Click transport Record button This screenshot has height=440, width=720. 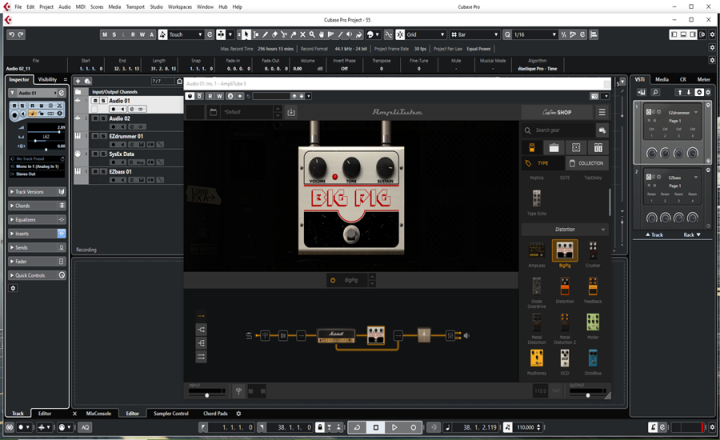click(x=413, y=428)
